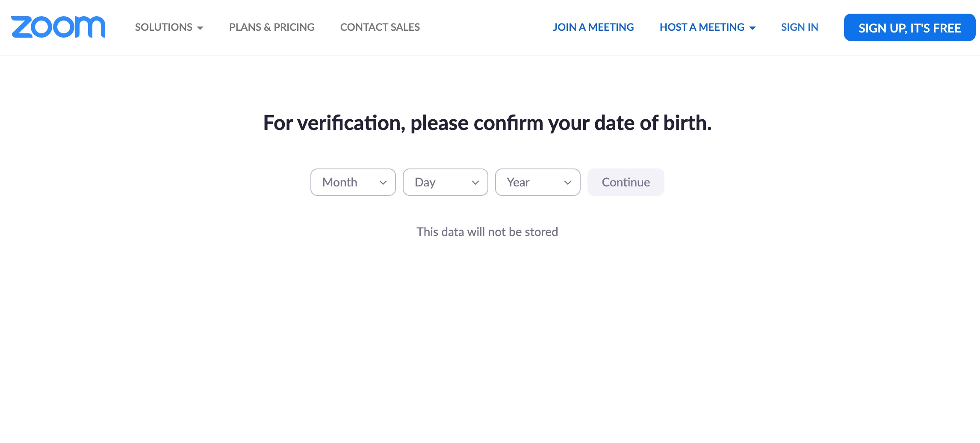Screen dimensions: 980x443
Task: Click the caret arrow beside SOLUTIONS
Action: [x=200, y=28]
